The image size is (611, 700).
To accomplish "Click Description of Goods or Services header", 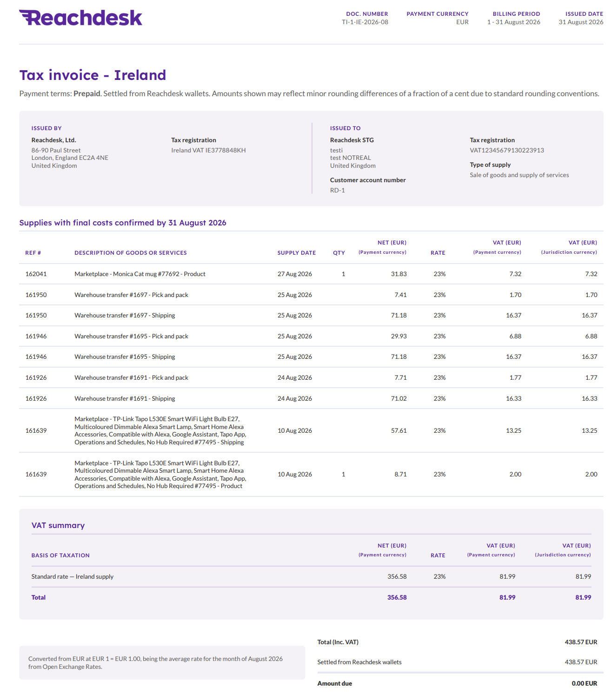I will [x=131, y=253].
